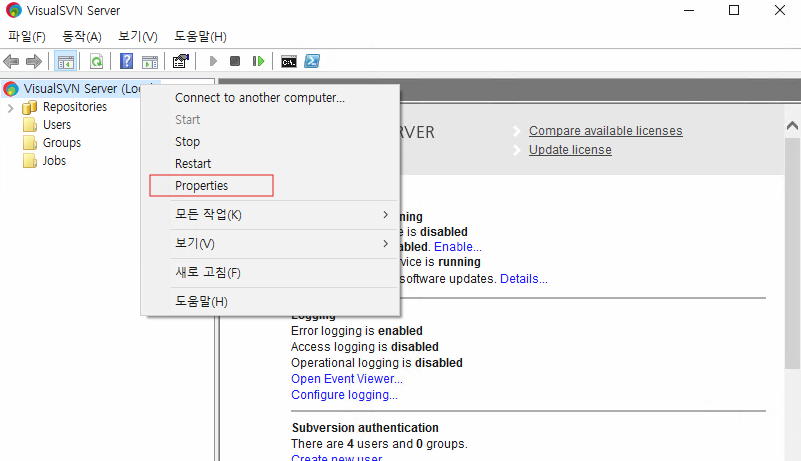Open the 보기(V) menu in menu bar
Screen dimensions: 801x461
click(138, 36)
